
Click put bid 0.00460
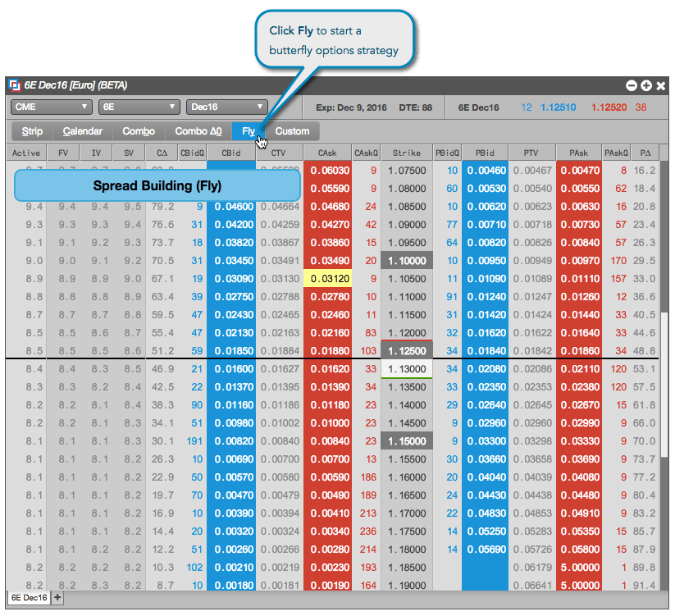click(x=486, y=171)
